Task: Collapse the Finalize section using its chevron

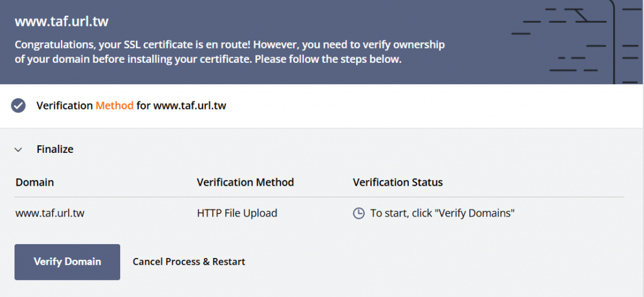Action: pos(19,150)
